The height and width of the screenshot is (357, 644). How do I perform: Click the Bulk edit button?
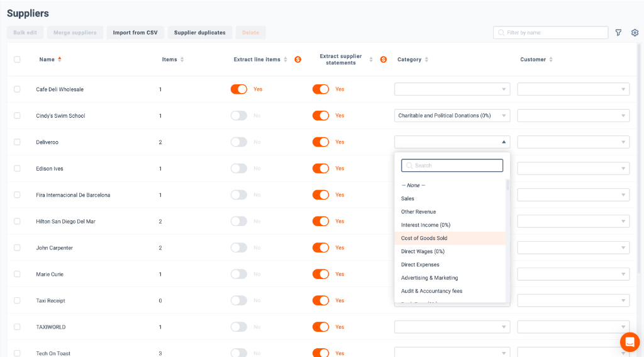click(25, 33)
